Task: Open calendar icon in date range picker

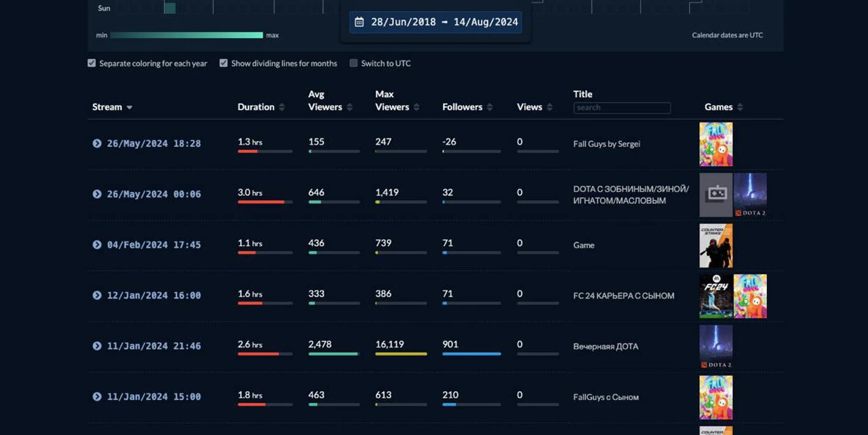Action: point(359,22)
